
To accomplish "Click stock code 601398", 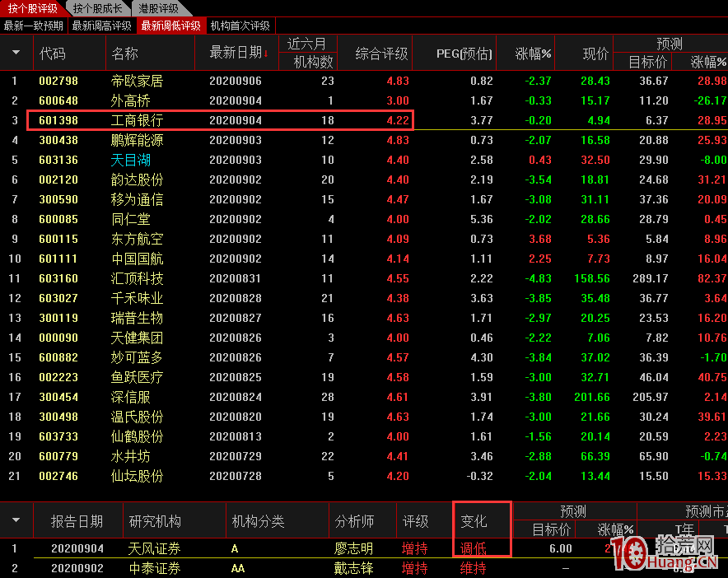I will coord(58,120).
